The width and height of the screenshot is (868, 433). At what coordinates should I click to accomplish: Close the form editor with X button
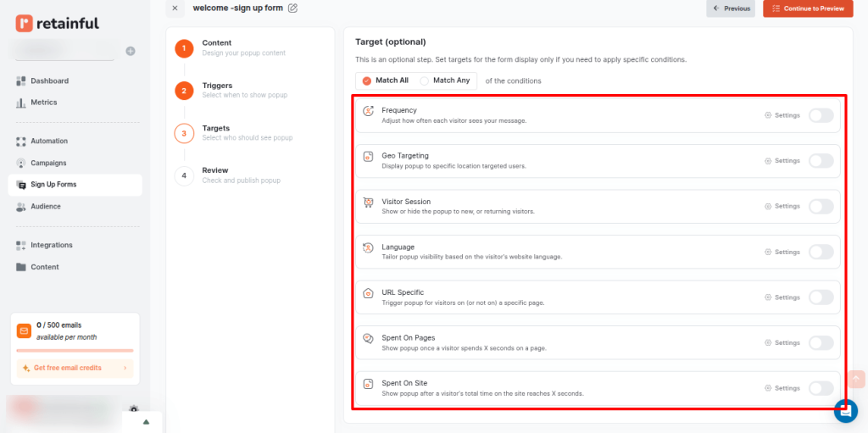[x=175, y=8]
